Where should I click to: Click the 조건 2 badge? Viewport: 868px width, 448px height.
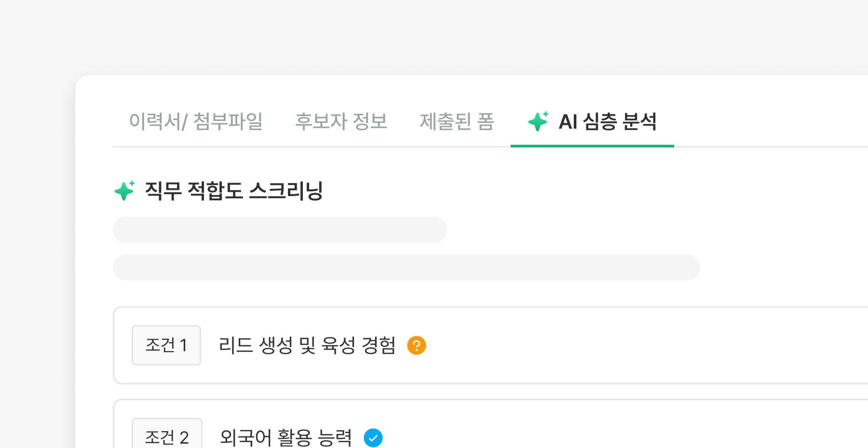(x=167, y=436)
